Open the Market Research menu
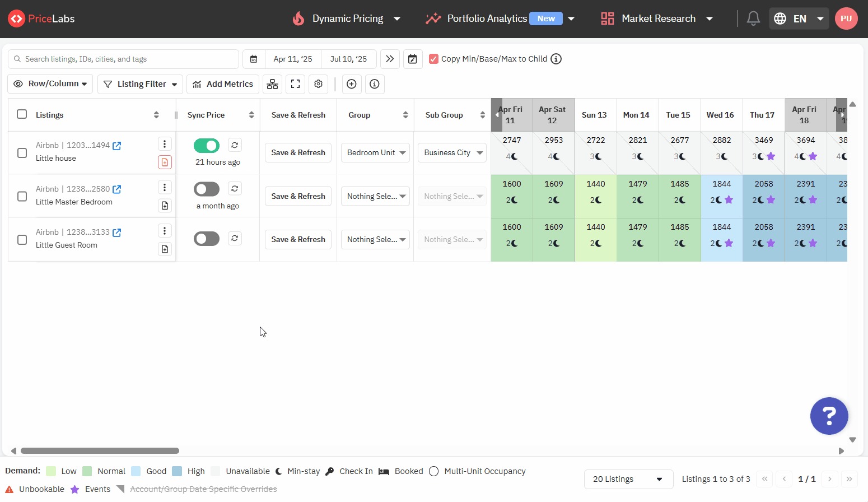 pyautogui.click(x=657, y=18)
